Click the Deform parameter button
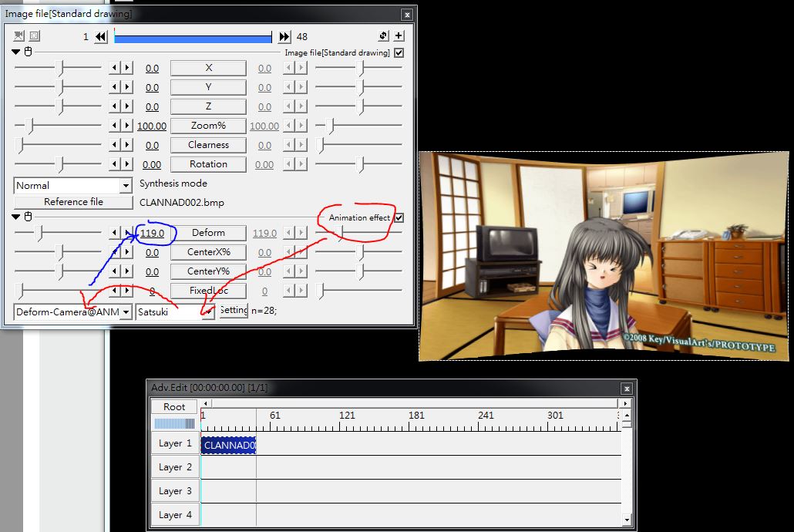The height and width of the screenshot is (532, 794). click(209, 233)
